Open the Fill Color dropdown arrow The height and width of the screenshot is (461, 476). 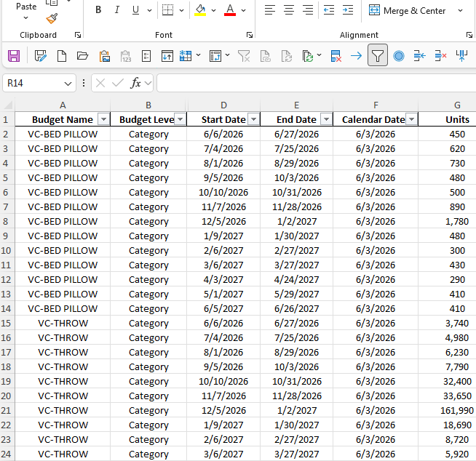pos(213,11)
